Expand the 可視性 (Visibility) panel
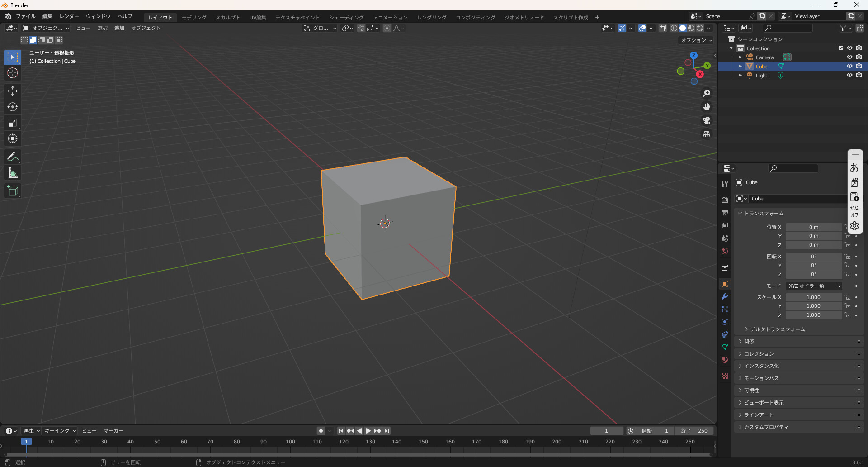Image resolution: width=868 pixels, height=467 pixels. [x=799, y=391]
